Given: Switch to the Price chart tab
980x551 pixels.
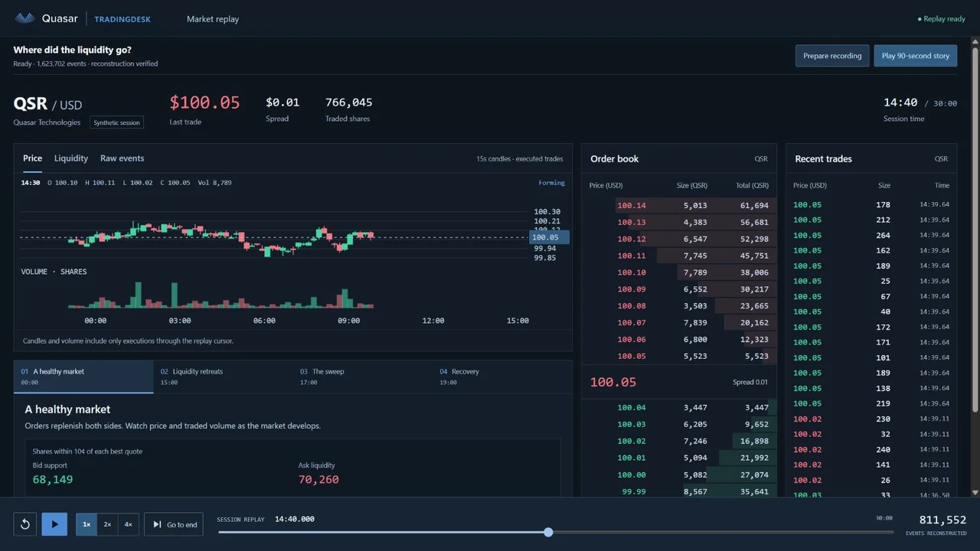Looking at the screenshot, I should coord(32,158).
